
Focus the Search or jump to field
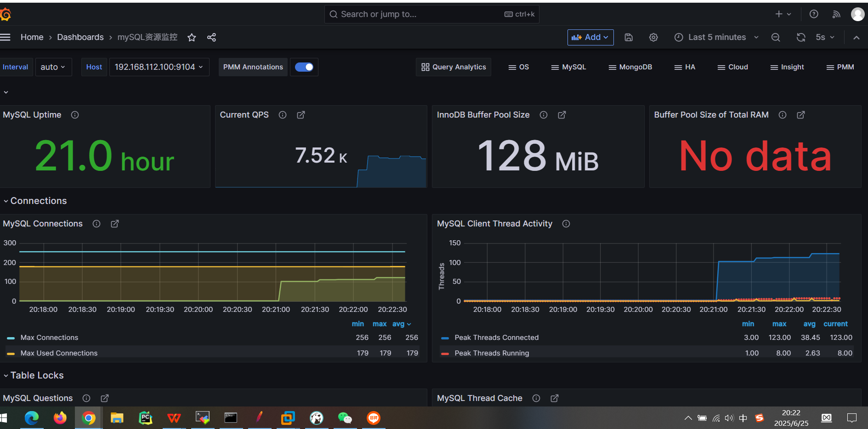(x=431, y=14)
